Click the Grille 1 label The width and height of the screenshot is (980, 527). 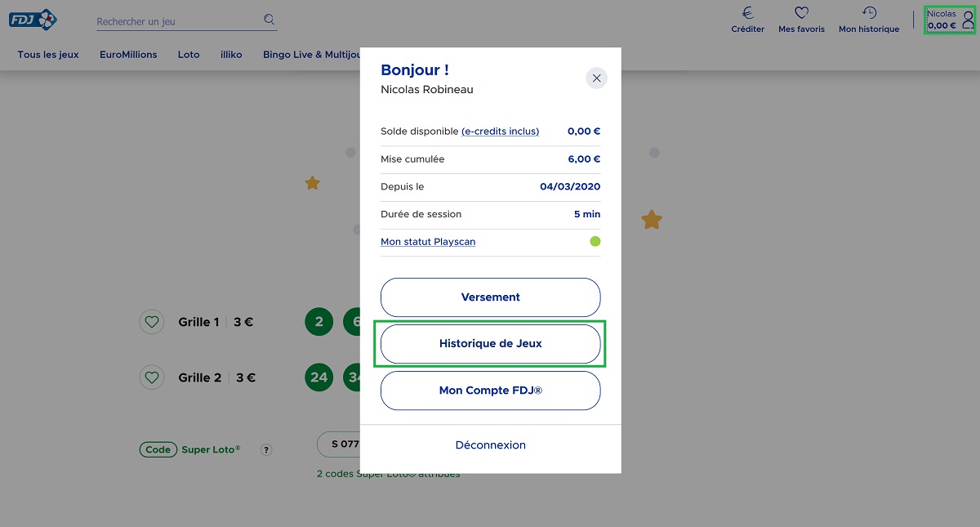pos(198,322)
